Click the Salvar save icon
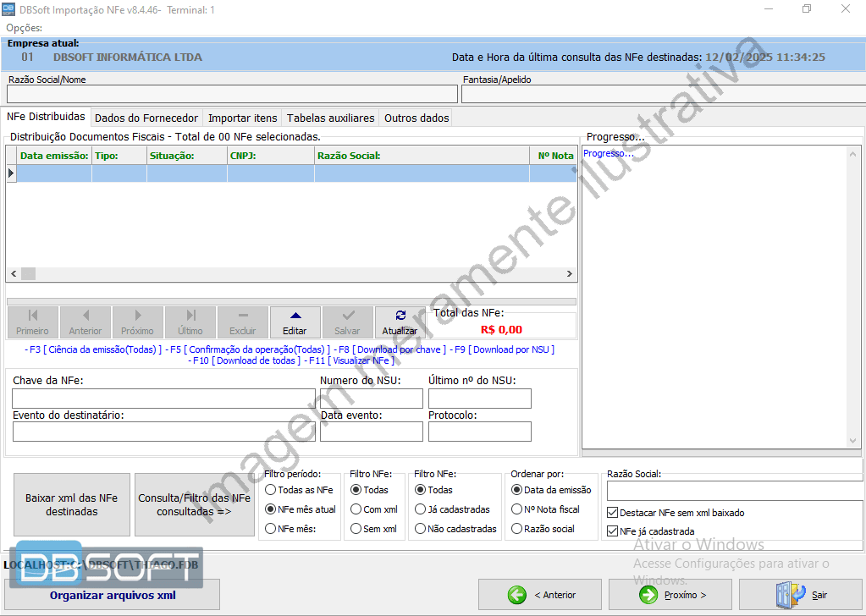866x616 pixels. 347,316
